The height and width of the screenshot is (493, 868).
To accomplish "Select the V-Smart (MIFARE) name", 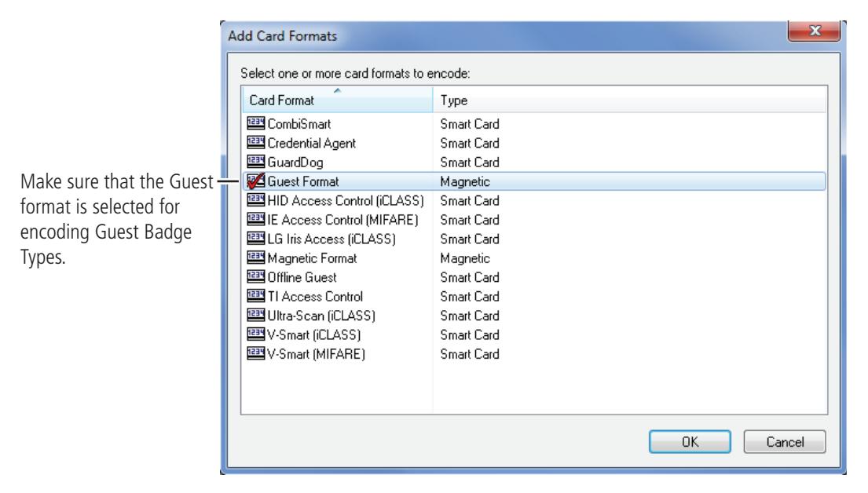I will (316, 354).
